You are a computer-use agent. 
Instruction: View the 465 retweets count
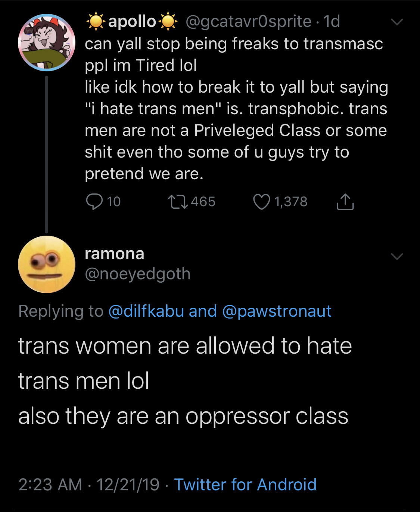[x=203, y=202]
